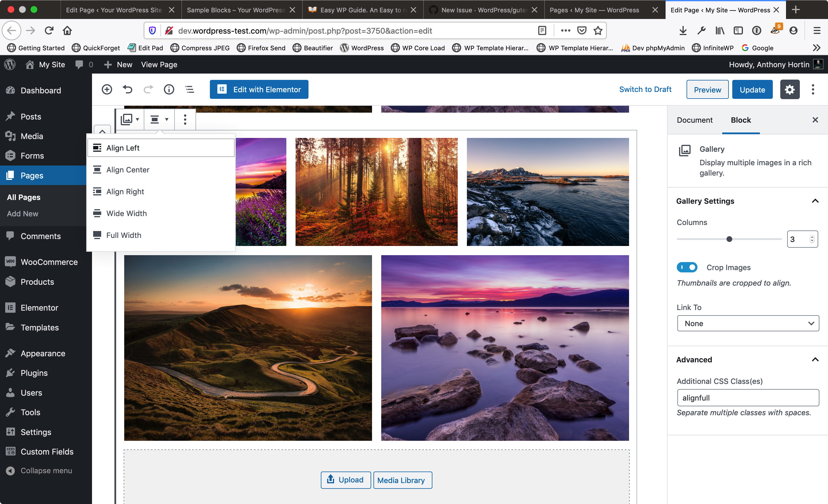Screen dimensions: 828x504
Task: Click the Update button
Action: coord(752,89)
